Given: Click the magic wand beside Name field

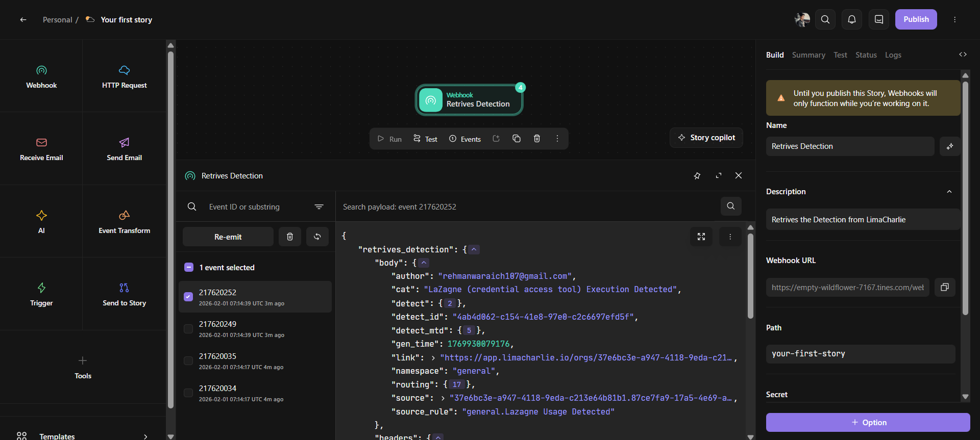Looking at the screenshot, I should pos(950,146).
